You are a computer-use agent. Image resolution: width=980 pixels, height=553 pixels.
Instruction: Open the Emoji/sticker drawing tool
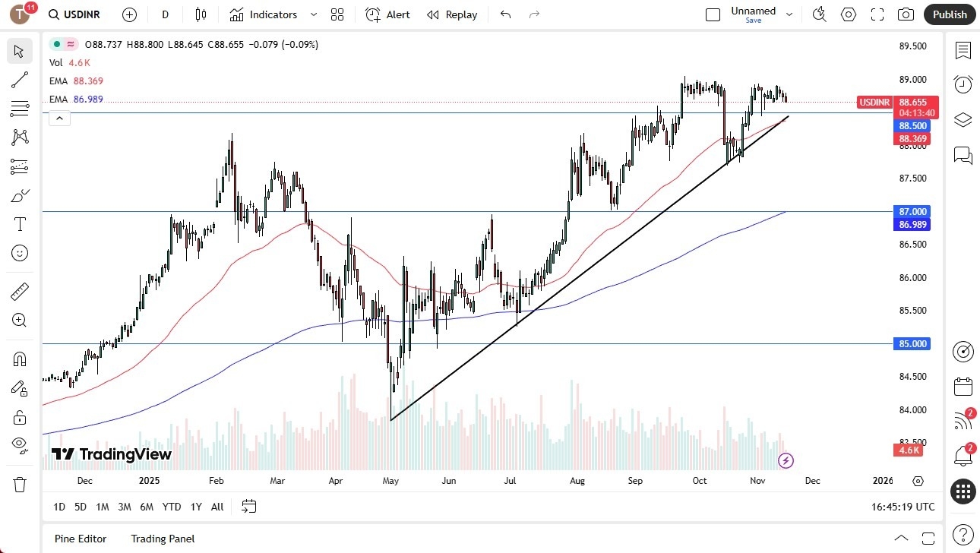coord(20,253)
